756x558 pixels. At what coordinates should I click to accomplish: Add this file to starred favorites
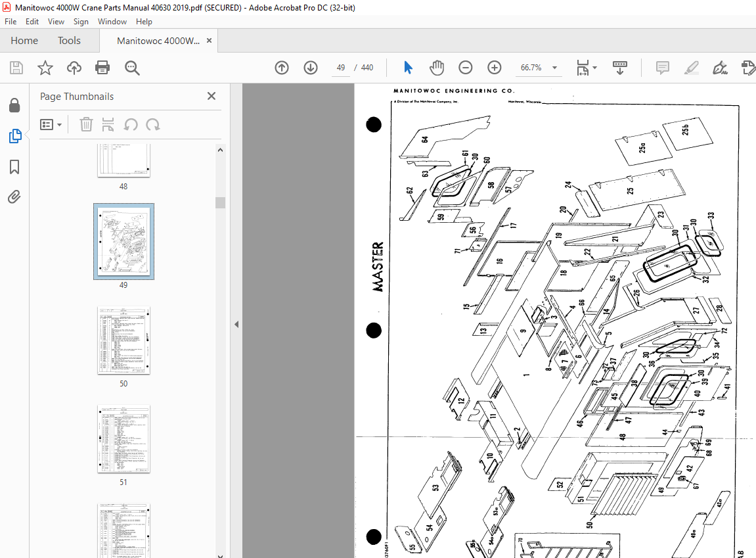[x=45, y=68]
